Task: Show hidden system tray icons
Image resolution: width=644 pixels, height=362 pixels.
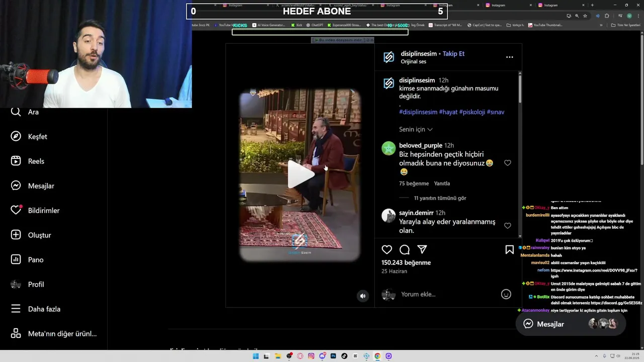Action: click(x=597, y=356)
